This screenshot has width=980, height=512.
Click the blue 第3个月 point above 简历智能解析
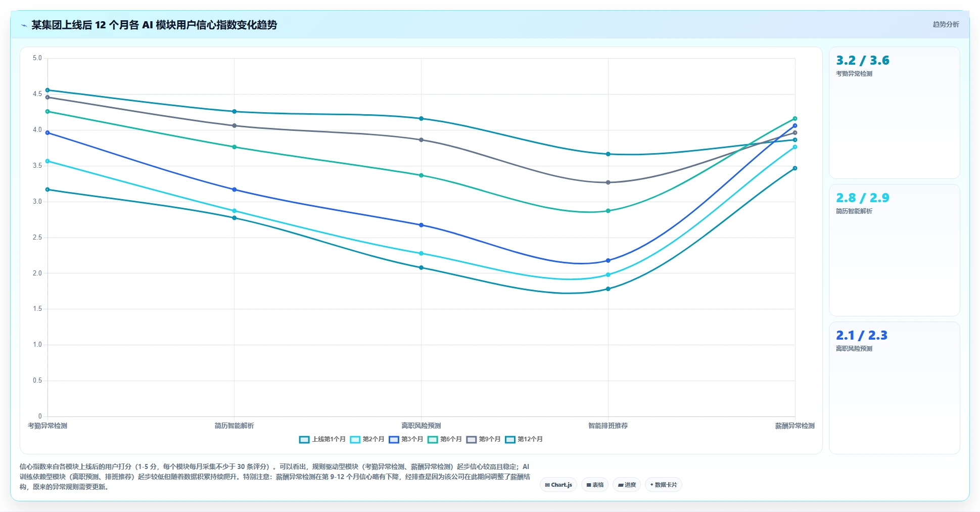(x=234, y=190)
